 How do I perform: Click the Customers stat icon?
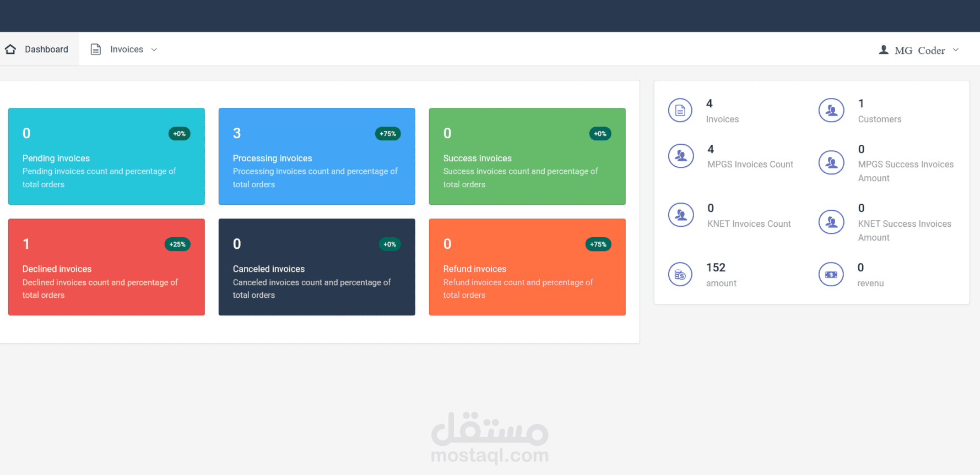tap(831, 111)
